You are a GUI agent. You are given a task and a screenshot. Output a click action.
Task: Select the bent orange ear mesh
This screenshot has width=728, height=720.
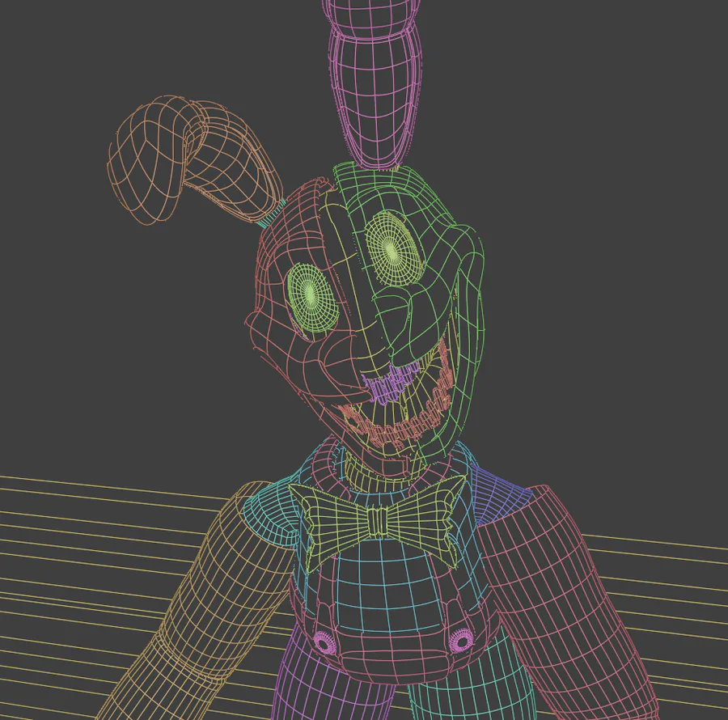[x=195, y=160]
